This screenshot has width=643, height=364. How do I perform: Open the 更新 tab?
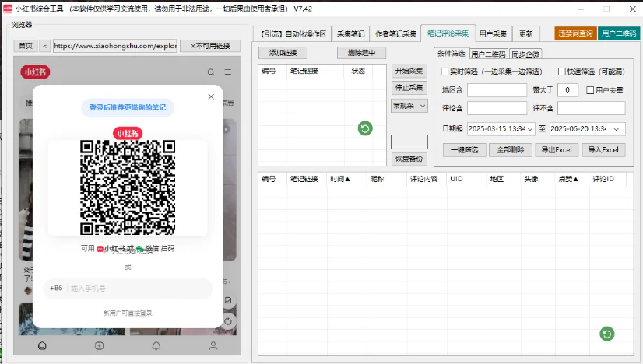[525, 34]
